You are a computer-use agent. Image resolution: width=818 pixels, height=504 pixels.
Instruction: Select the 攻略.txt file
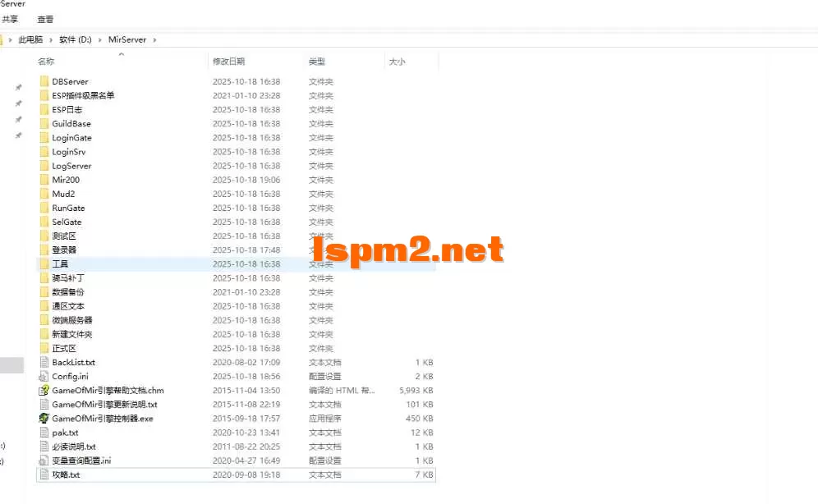tap(67, 474)
